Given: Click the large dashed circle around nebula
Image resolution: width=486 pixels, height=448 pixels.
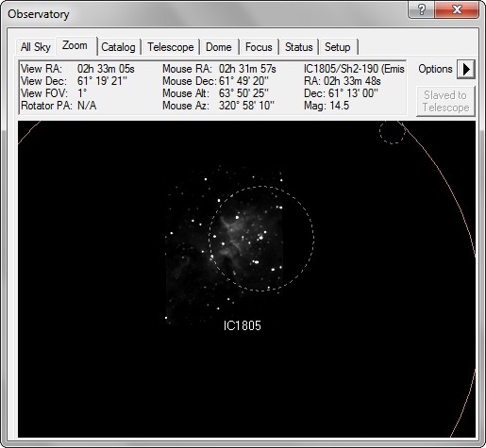Looking at the screenshot, I should coord(261,238).
